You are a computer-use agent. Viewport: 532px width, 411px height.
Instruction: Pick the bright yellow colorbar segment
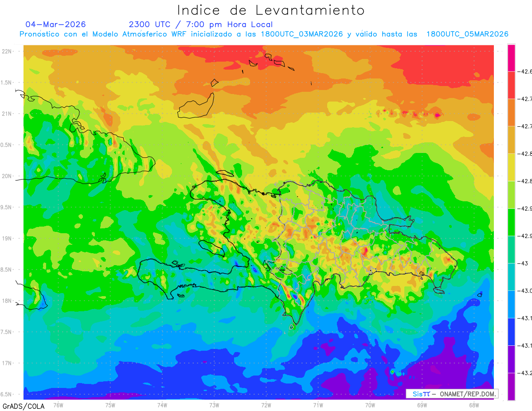tap(511, 167)
